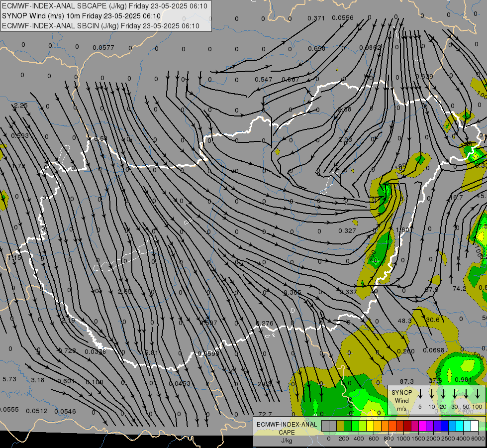Screen dimensions: 487x448
Task: Click the '0.593' value on map
Action: point(20,135)
